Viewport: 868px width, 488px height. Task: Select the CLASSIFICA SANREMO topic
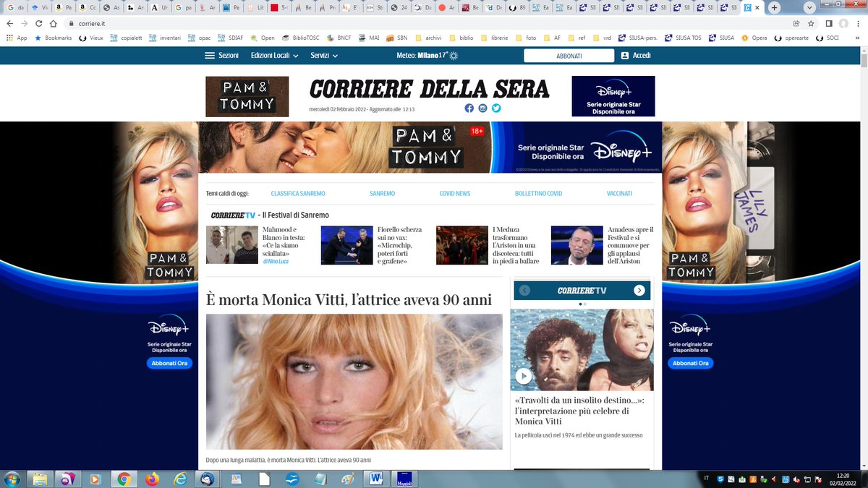(x=298, y=194)
